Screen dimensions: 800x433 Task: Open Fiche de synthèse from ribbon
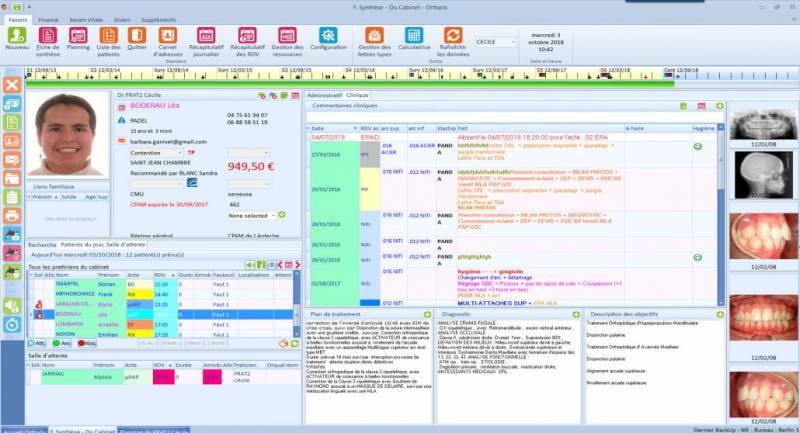[48, 41]
